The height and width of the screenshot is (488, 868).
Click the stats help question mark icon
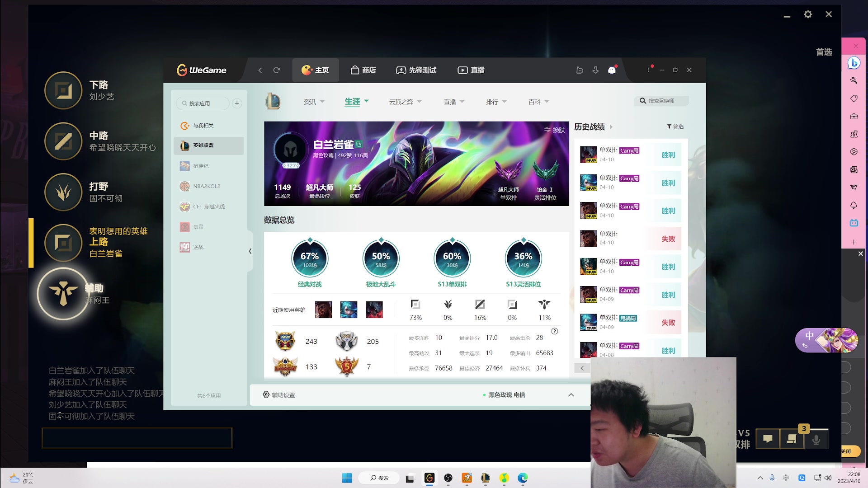pos(555,331)
